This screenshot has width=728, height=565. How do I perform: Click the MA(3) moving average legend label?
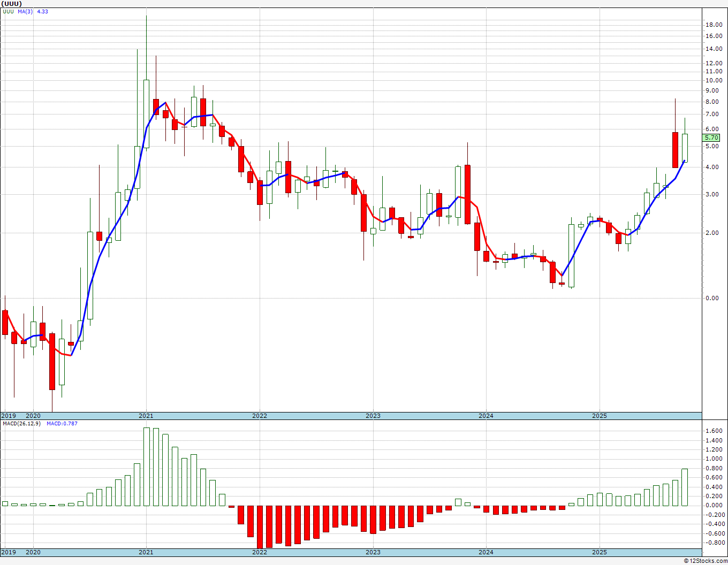[x=25, y=11]
